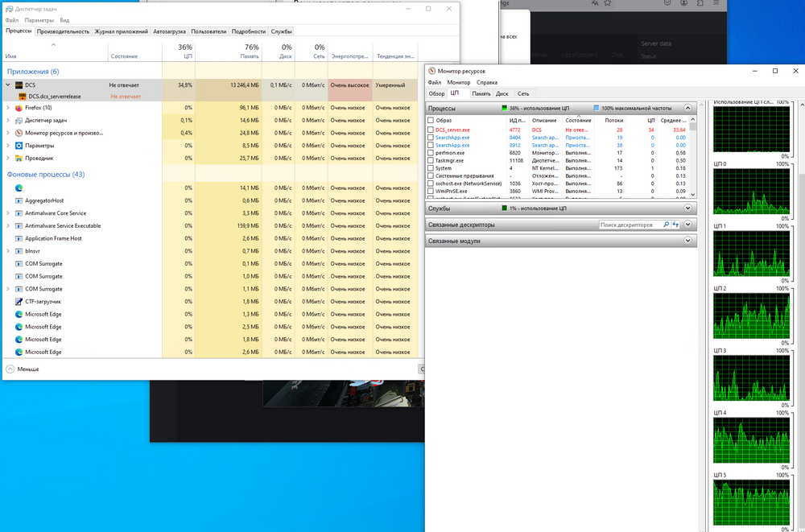Check the Образ select-all checkbox
Viewport: 805px width, 532px height.
pyautogui.click(x=431, y=120)
